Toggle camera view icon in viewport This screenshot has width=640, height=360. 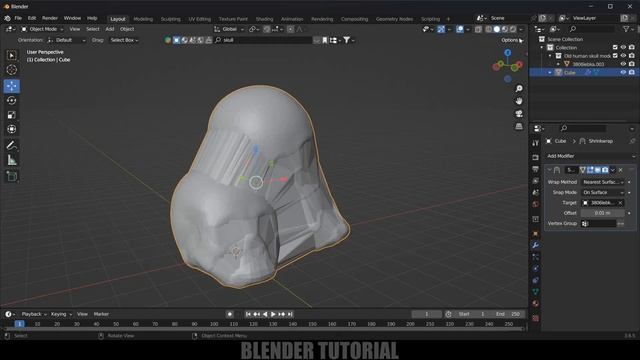click(x=519, y=113)
